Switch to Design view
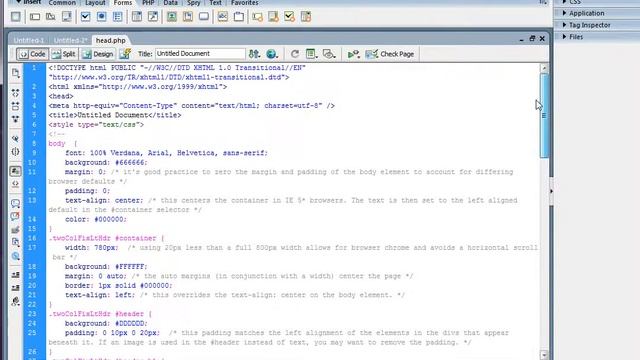The image size is (640, 360). point(98,54)
